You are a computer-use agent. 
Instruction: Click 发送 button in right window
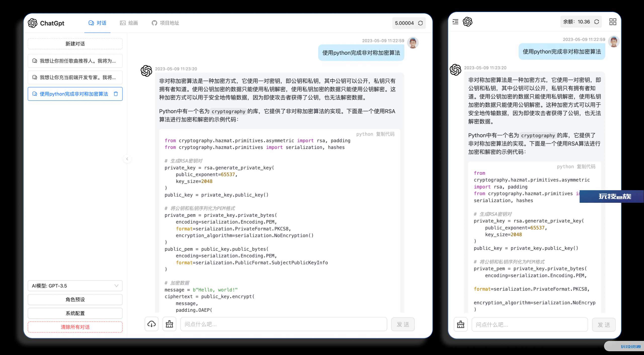pyautogui.click(x=604, y=325)
